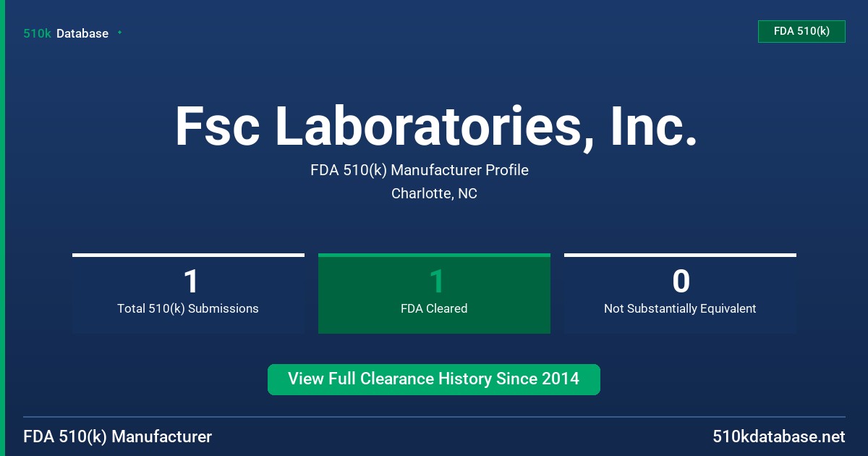Screen dimensions: 868x456
Task: Click the 510k Database logo text
Action: point(66,33)
